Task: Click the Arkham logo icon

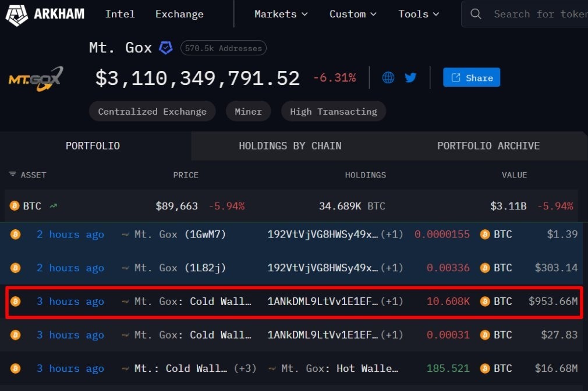Action: (x=17, y=14)
